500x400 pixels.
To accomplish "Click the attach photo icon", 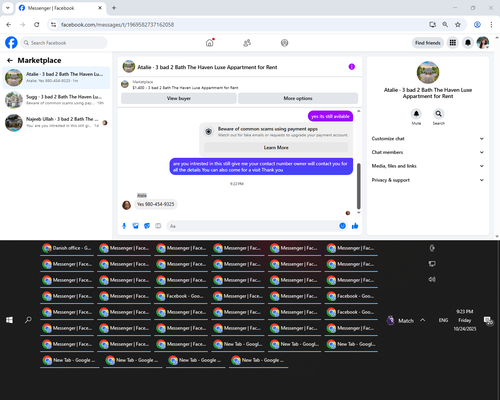I will [136, 226].
